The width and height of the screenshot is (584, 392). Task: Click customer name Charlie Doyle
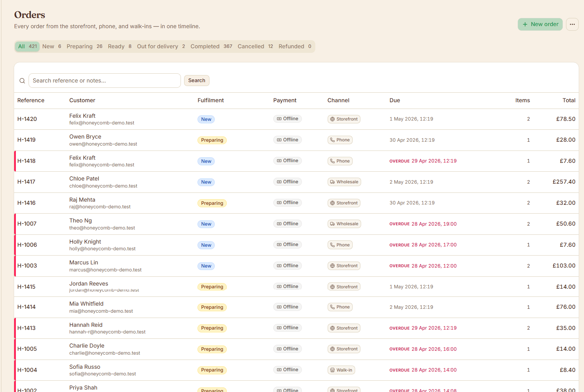(87, 346)
